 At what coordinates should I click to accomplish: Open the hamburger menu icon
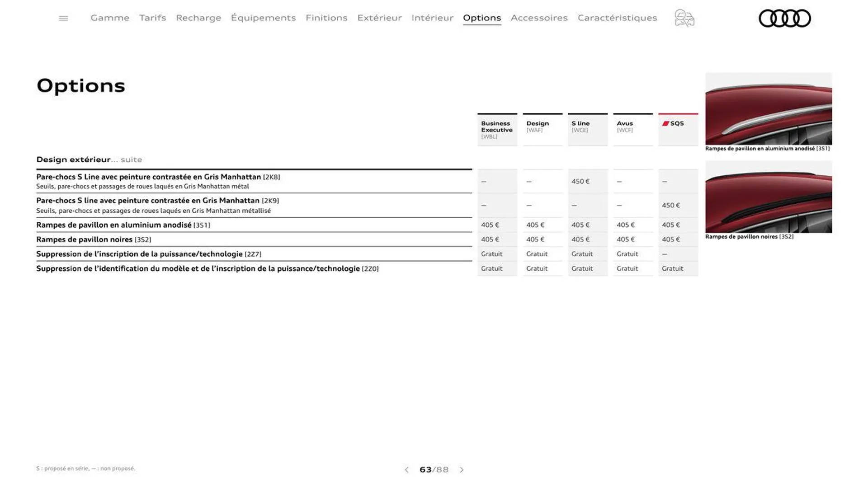[x=63, y=19]
